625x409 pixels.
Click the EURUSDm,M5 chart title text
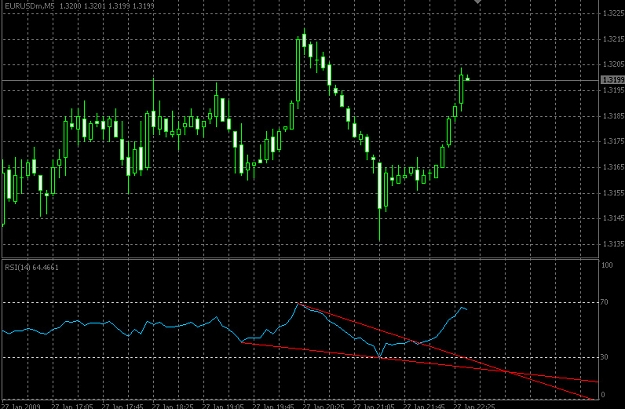tap(30, 6)
